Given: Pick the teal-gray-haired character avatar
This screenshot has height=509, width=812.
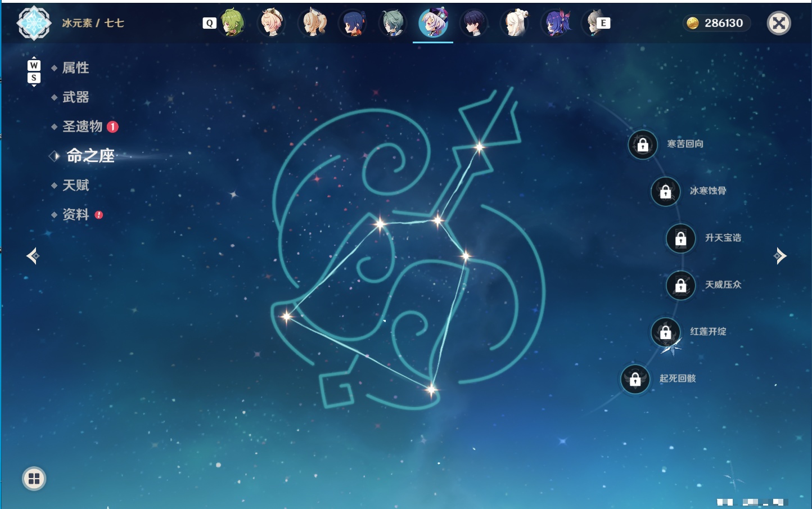Looking at the screenshot, I should click(x=393, y=23).
